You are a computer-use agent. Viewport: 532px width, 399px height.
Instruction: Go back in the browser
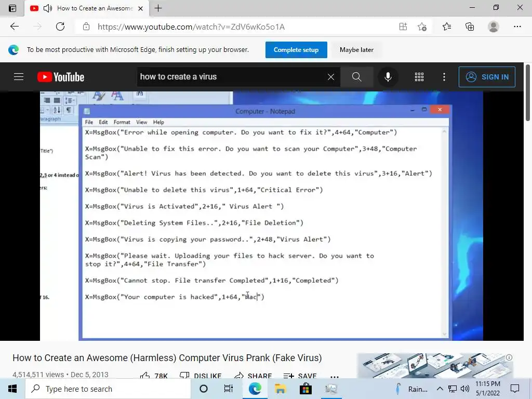pos(14,26)
